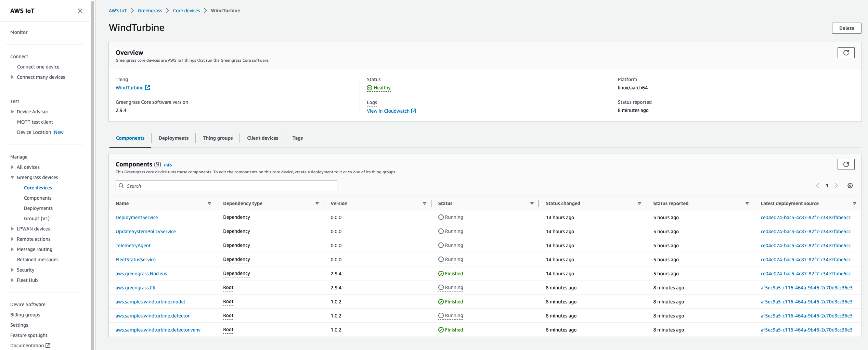Switch to Thing groups tab

point(218,138)
